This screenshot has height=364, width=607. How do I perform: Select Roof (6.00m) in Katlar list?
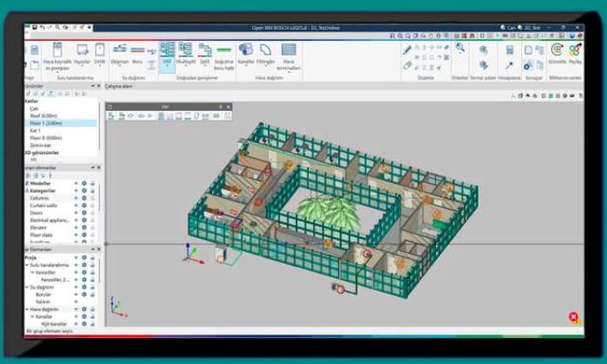tap(43, 115)
